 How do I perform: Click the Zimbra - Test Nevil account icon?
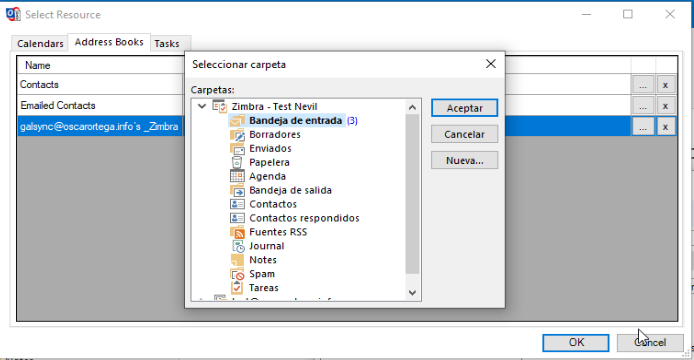[x=220, y=106]
